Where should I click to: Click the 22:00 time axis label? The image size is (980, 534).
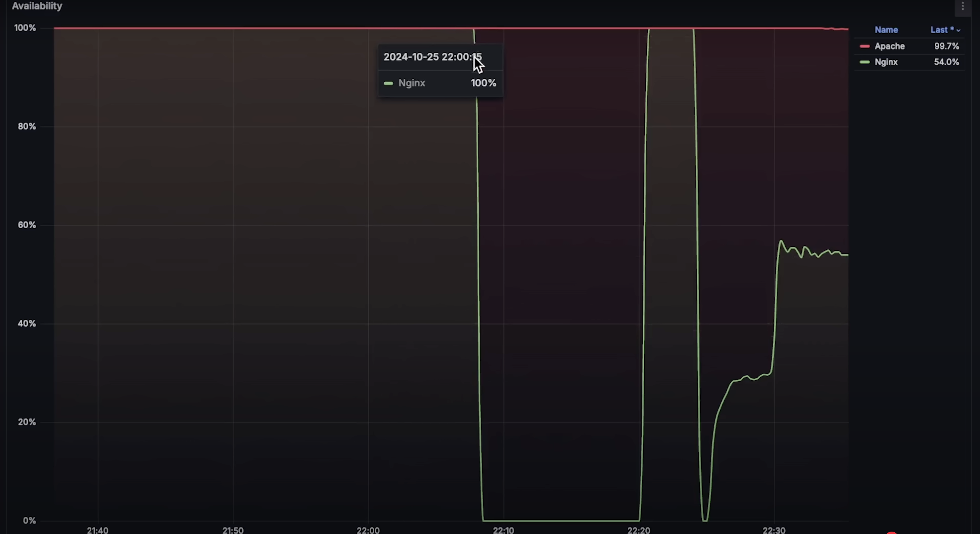pyautogui.click(x=368, y=530)
